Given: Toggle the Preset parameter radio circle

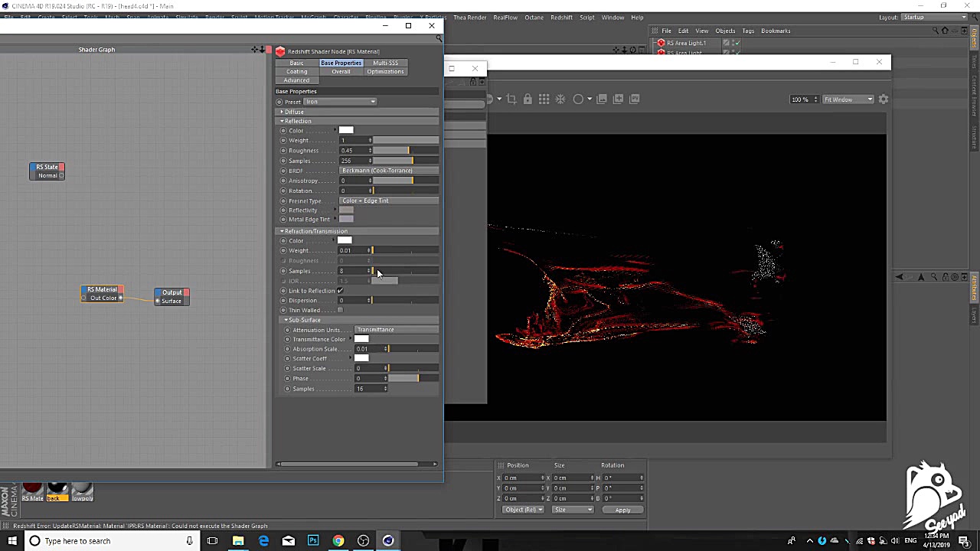Looking at the screenshot, I should 279,102.
